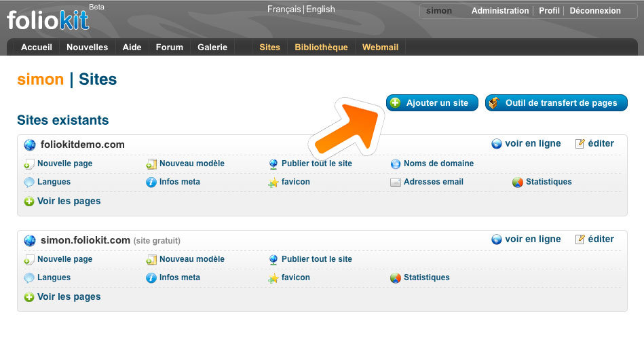The width and height of the screenshot is (644, 346).
Task: Expand Voir les pages under foliokitdemo.com
Action: [x=62, y=201]
